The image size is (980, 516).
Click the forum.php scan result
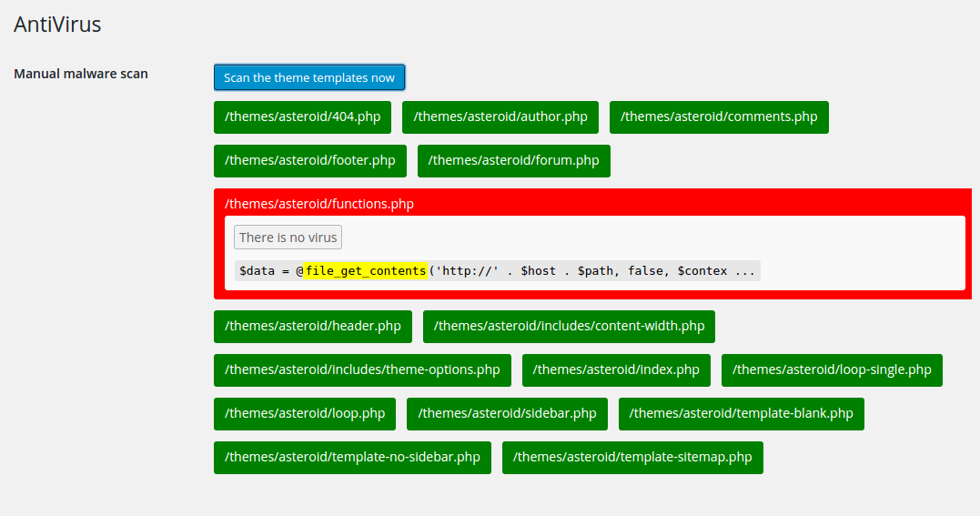[x=514, y=160]
